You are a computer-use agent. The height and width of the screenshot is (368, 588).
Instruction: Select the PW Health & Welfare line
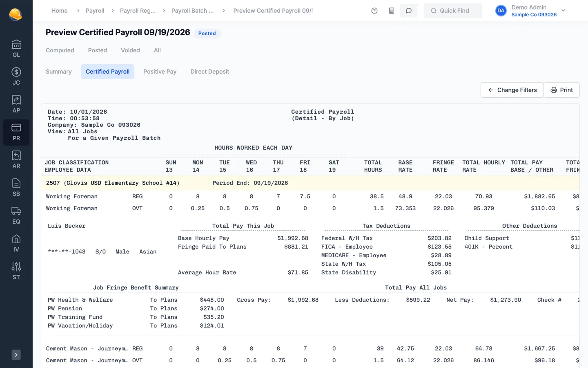coord(136,300)
